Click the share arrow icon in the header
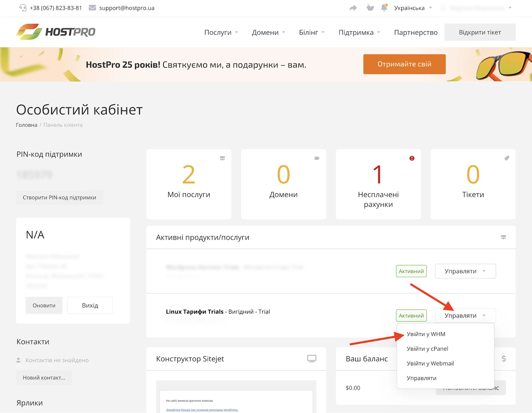Viewport: 532px width, 413px height. coord(353,8)
